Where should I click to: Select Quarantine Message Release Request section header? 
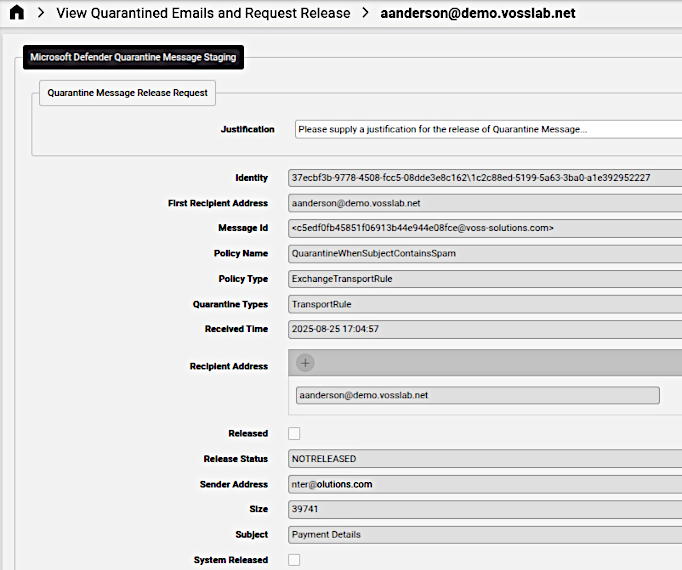(127, 93)
